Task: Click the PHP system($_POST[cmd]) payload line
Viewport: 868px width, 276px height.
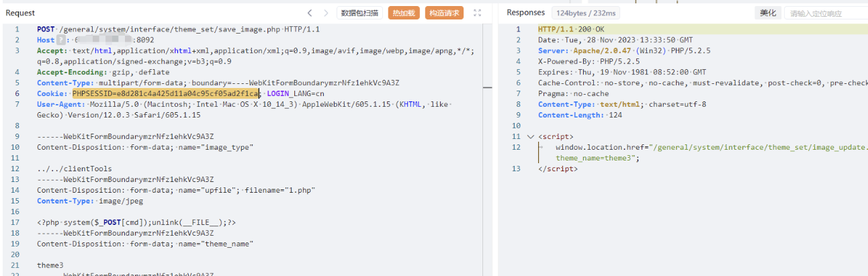Action: click(x=136, y=222)
